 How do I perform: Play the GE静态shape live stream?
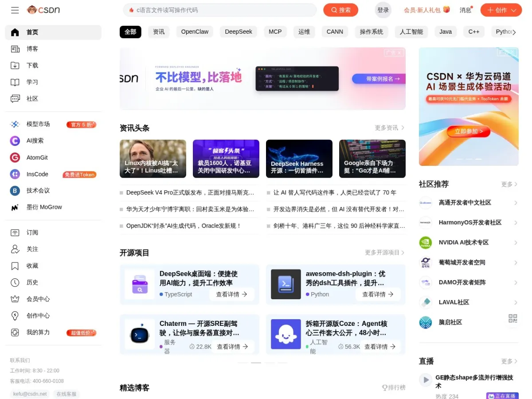point(426,380)
